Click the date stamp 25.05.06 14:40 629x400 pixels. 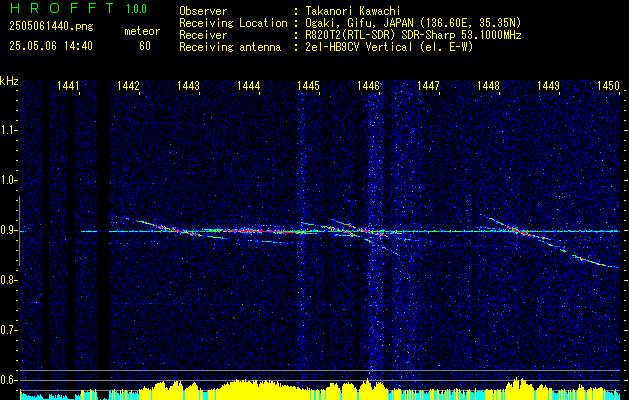point(51,46)
